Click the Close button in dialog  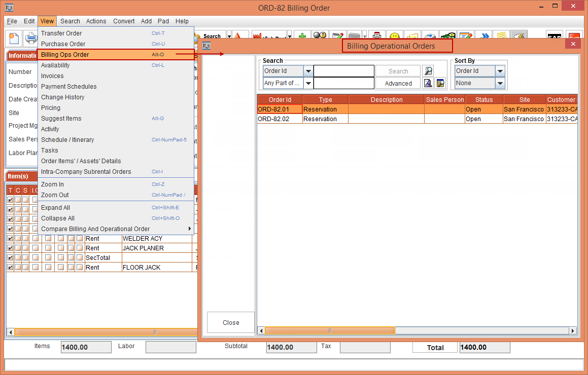coord(231,322)
